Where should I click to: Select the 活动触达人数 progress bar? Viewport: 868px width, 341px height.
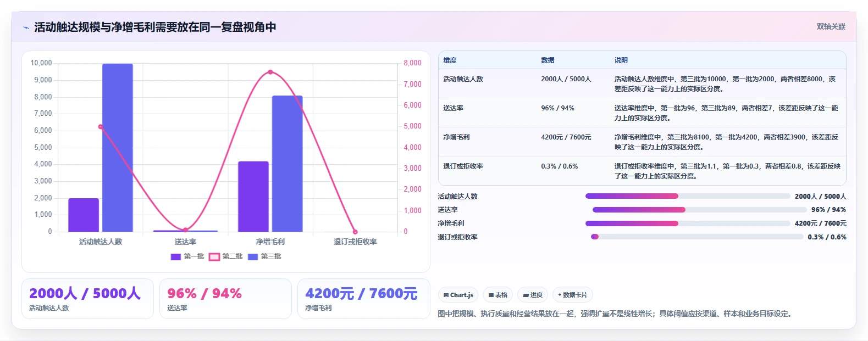[x=688, y=196]
